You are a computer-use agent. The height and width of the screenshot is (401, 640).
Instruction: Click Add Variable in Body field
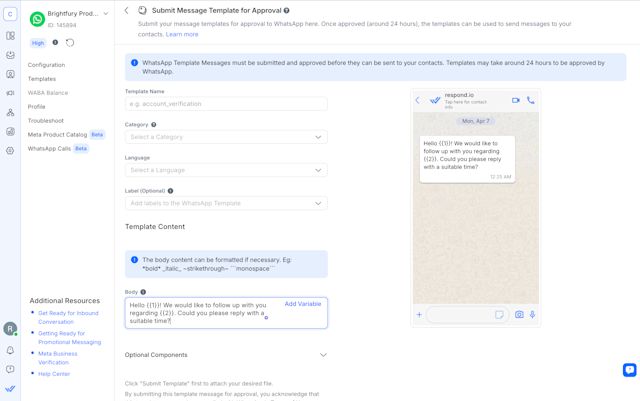(303, 304)
